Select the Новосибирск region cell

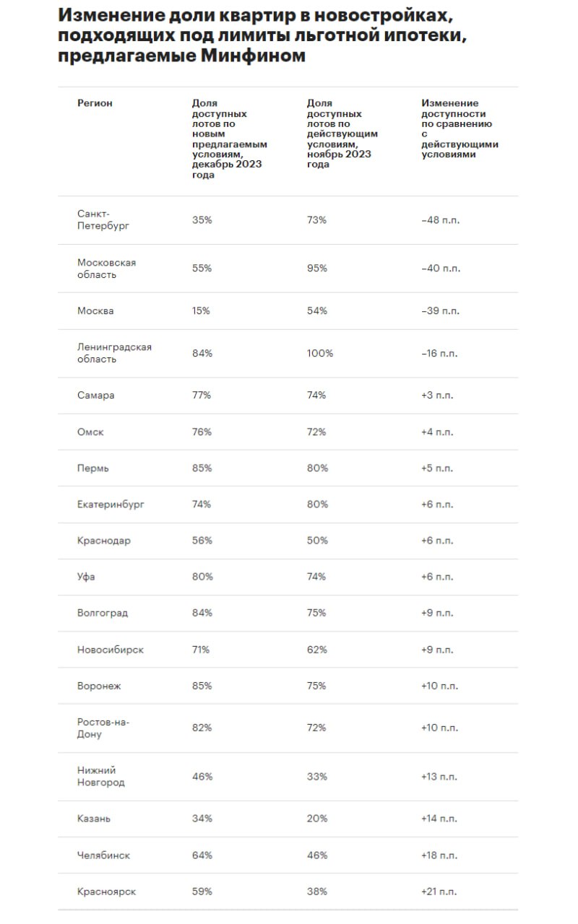point(111,650)
